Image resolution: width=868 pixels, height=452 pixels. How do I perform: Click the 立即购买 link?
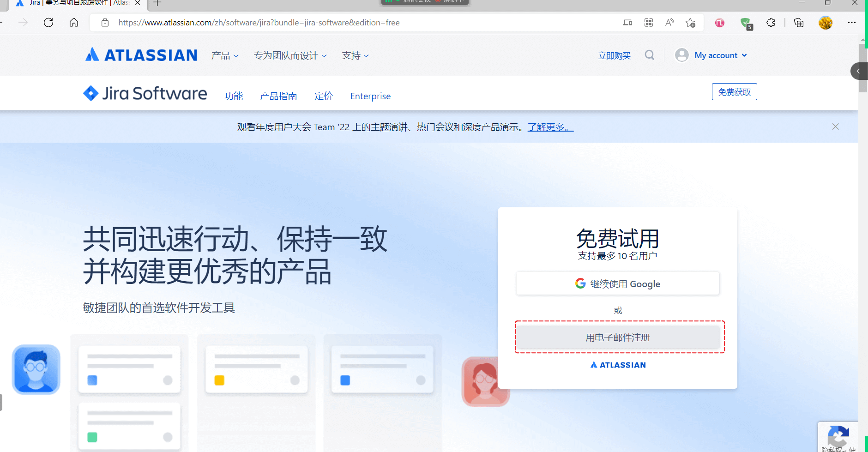(x=615, y=56)
